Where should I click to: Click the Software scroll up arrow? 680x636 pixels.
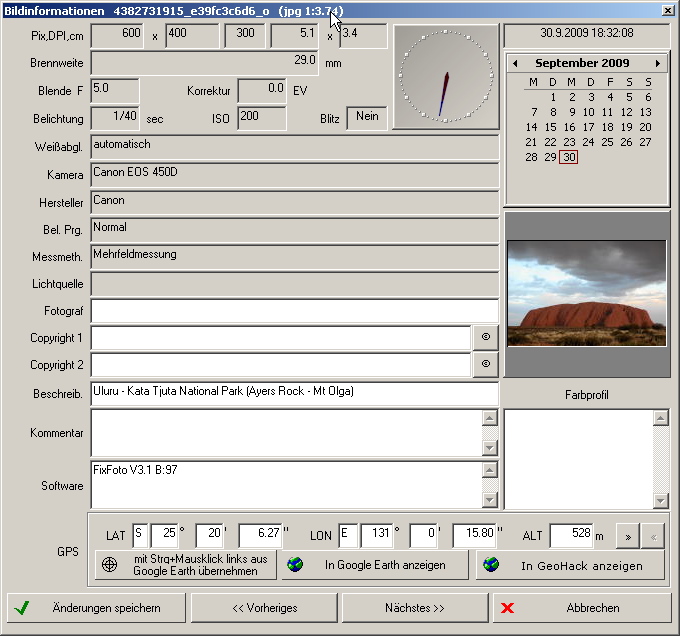[x=490, y=470]
